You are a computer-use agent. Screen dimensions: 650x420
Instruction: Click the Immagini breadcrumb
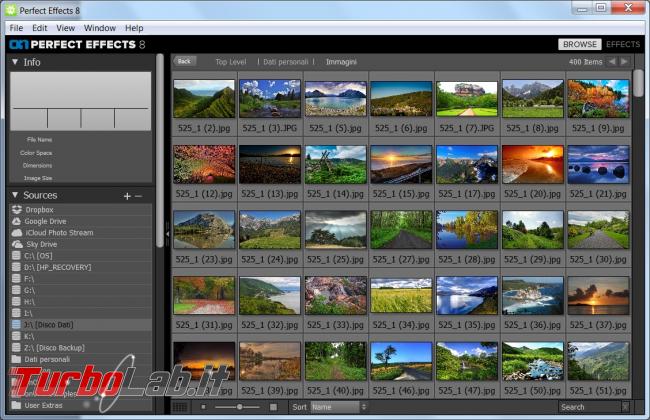tap(341, 62)
